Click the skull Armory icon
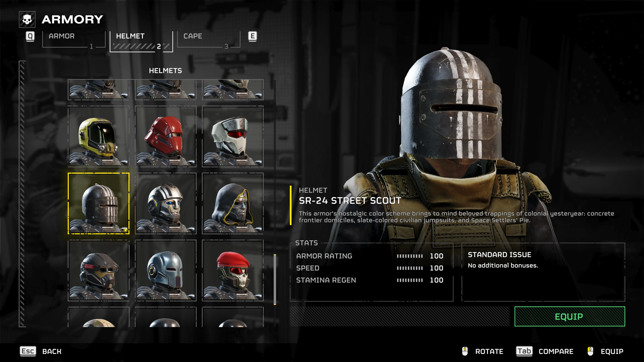This screenshot has width=644, height=362. (x=27, y=19)
